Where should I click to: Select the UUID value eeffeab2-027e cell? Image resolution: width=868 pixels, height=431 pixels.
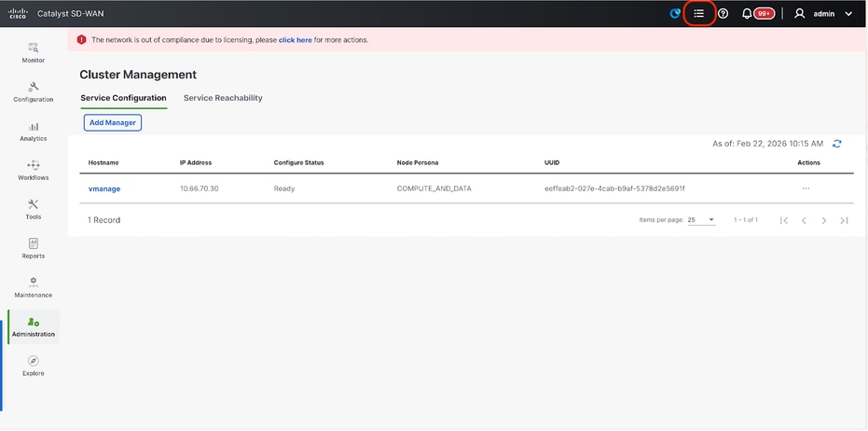pos(614,188)
